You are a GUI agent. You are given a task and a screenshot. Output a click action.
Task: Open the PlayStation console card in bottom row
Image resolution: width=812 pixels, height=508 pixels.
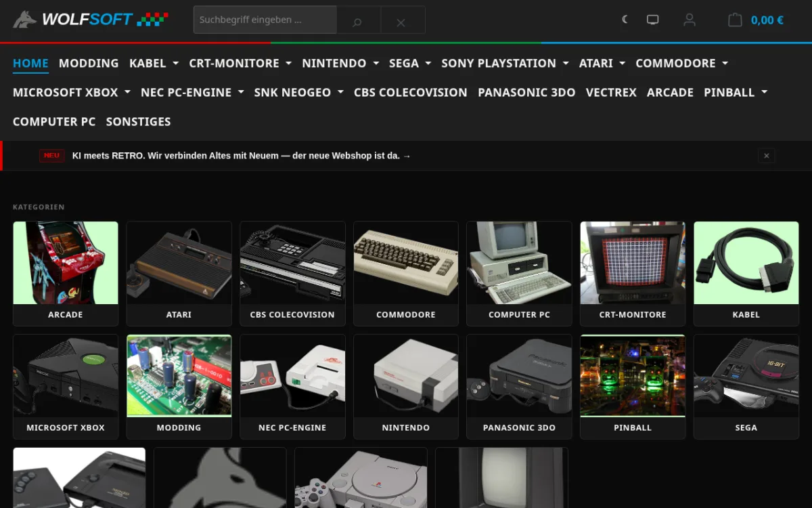pos(361,478)
